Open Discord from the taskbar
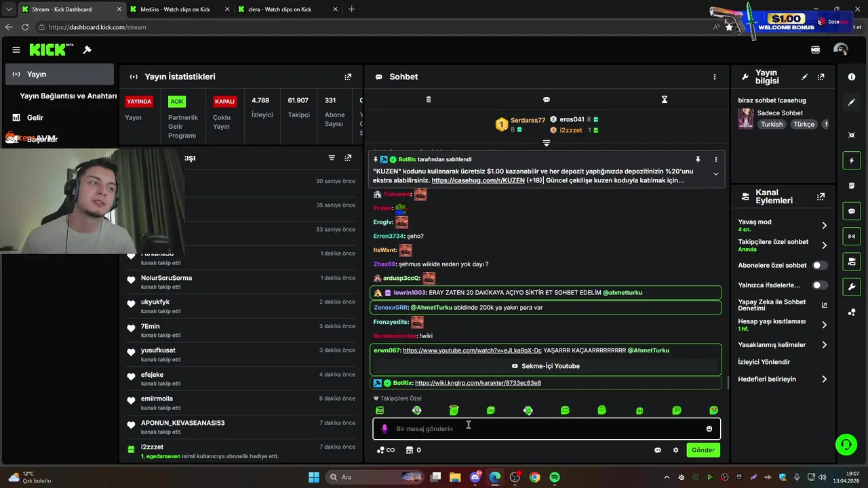Image resolution: width=868 pixels, height=488 pixels. (475, 477)
